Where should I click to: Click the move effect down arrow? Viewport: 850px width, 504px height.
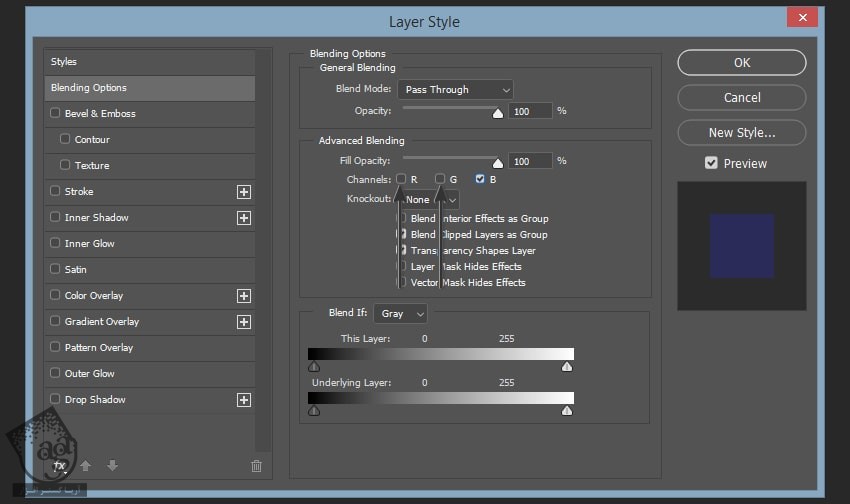pyautogui.click(x=112, y=466)
